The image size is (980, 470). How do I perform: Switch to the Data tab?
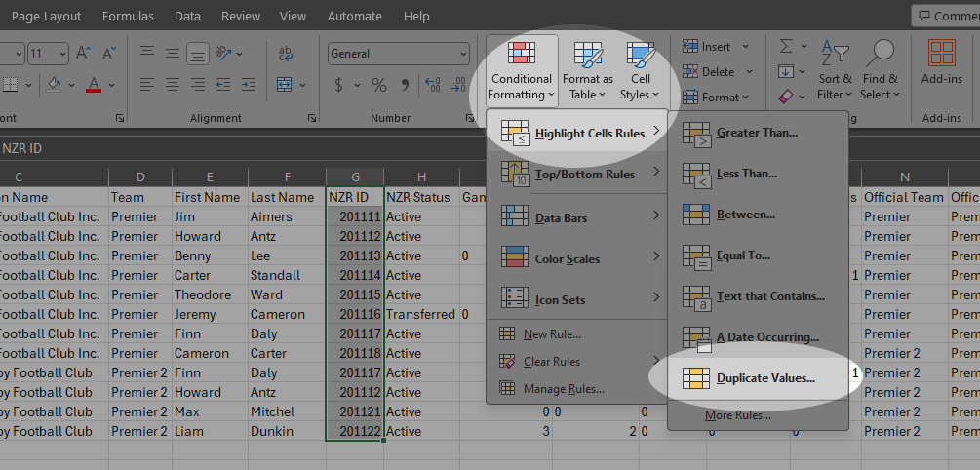(x=187, y=17)
